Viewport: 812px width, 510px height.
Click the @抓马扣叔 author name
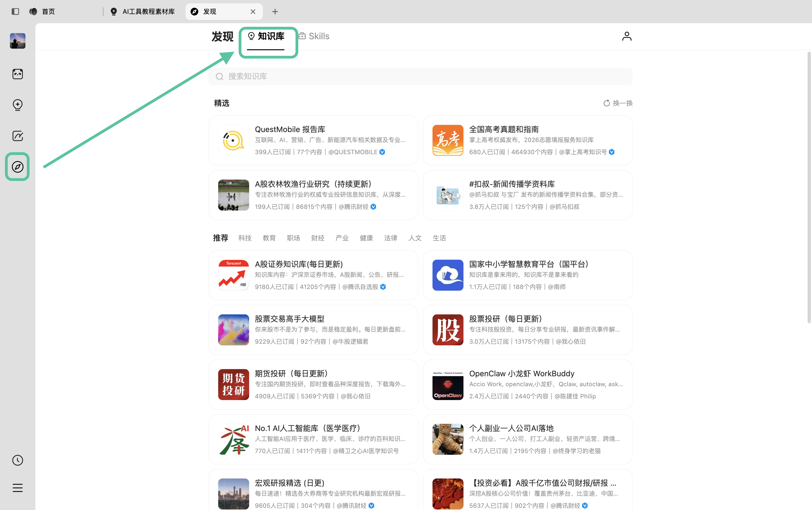coord(564,207)
